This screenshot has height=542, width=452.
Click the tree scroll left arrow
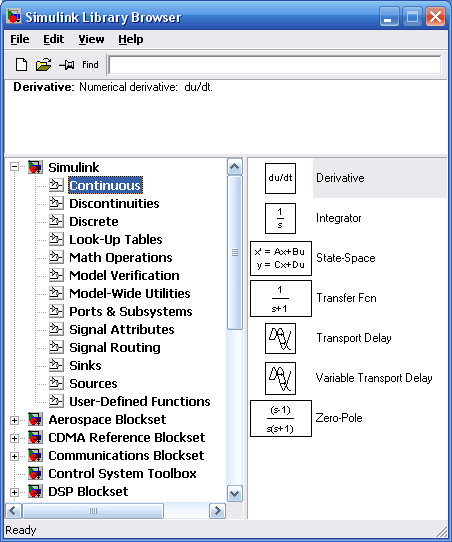click(13, 511)
